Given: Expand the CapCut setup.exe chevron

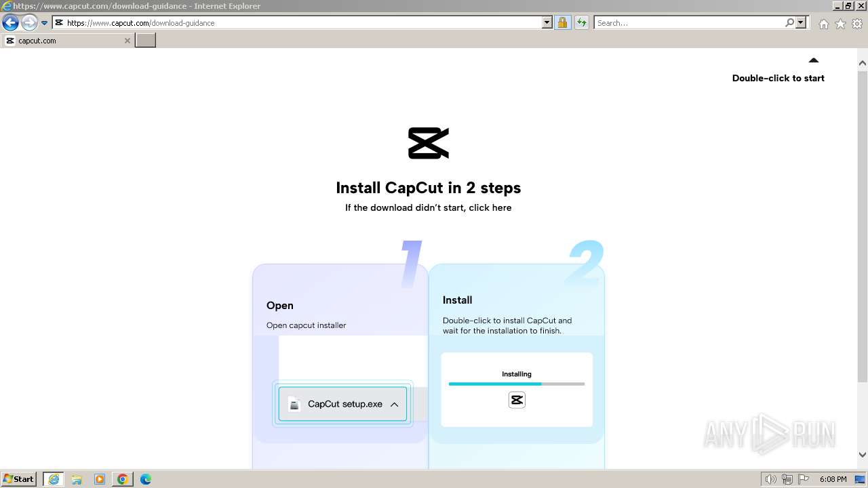Looking at the screenshot, I should [394, 405].
